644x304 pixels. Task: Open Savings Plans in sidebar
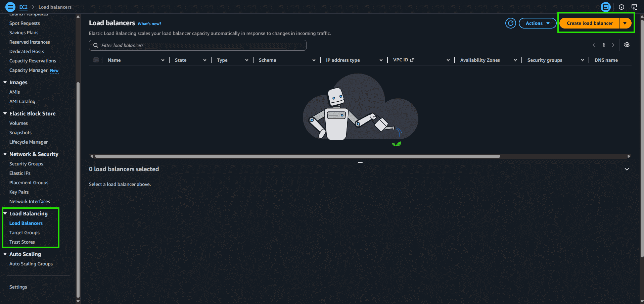tap(24, 33)
